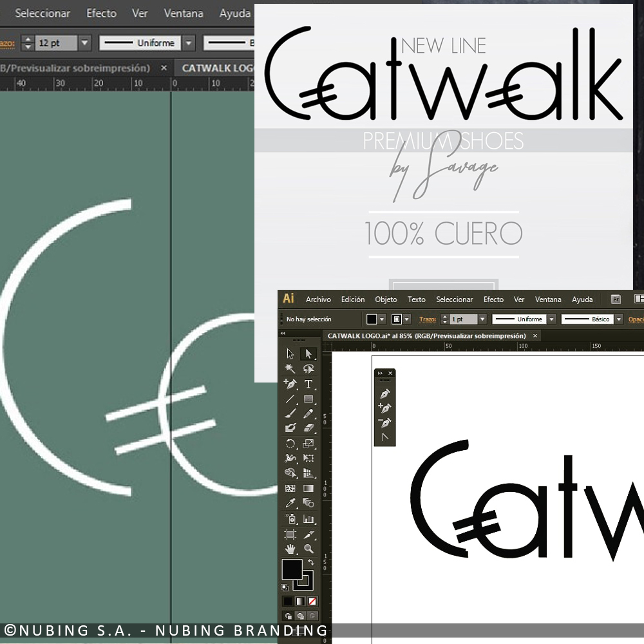Select the Zoom tool magnifier

pos(308,549)
